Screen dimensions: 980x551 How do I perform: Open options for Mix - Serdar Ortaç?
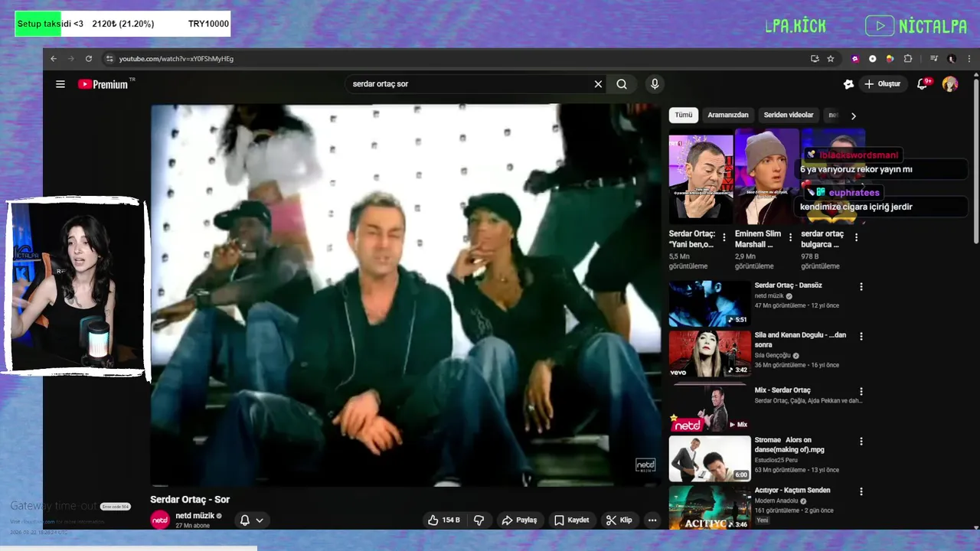861,391
